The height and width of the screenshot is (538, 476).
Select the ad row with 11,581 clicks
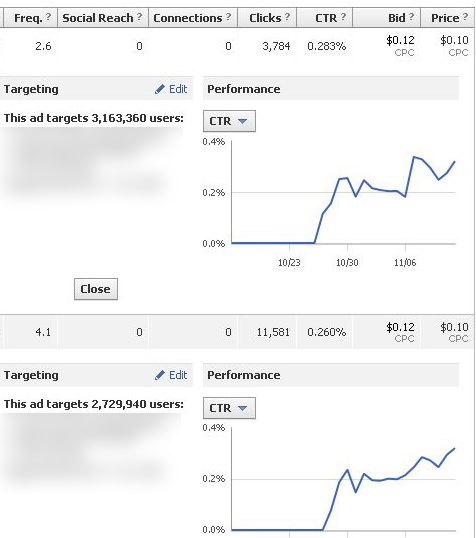(x=237, y=332)
